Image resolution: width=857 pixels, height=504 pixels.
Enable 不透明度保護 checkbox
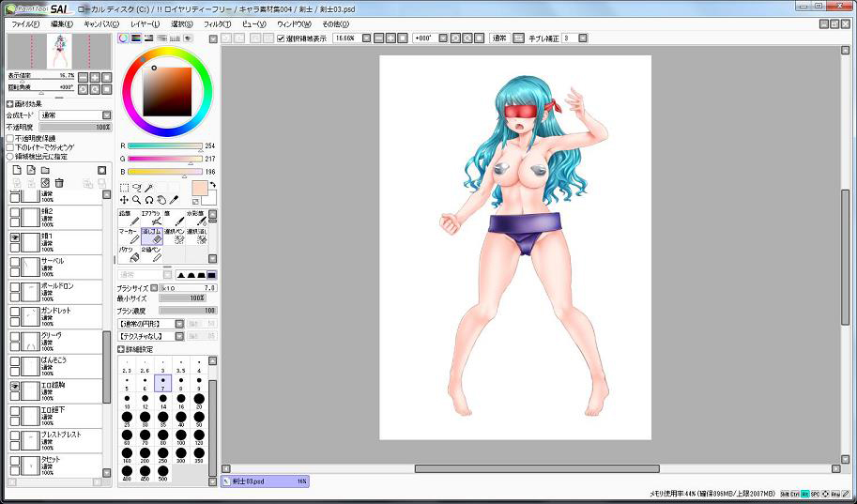[10, 138]
